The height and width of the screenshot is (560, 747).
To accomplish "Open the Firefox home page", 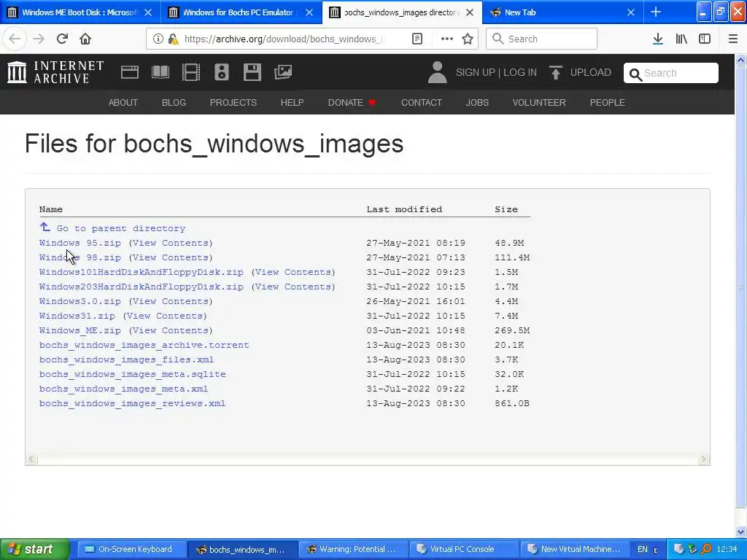I will click(x=85, y=39).
